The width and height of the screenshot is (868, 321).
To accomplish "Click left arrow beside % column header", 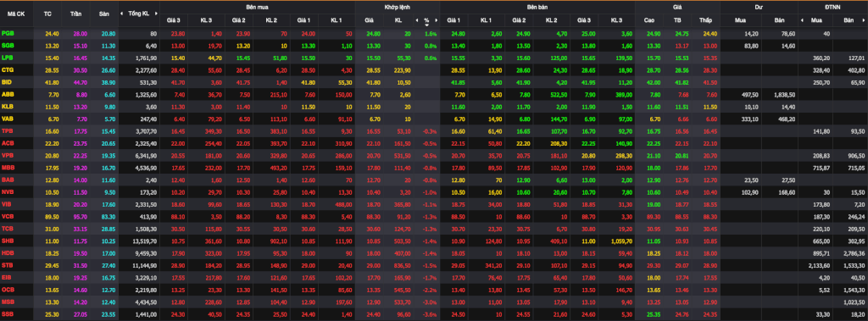I will tap(417, 20).
